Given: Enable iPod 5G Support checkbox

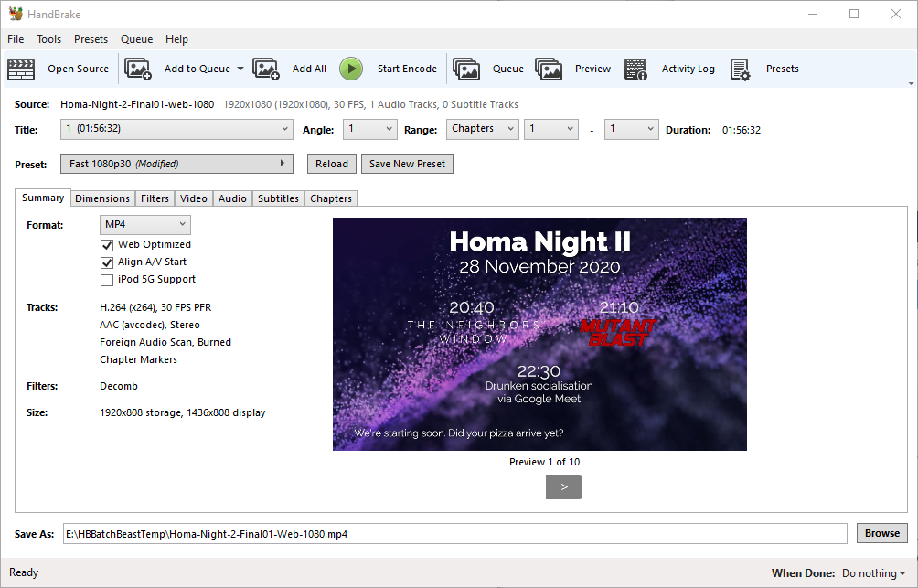Looking at the screenshot, I should tap(107, 280).
